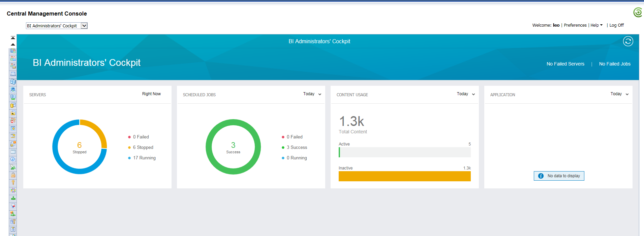Open the cube with green network sidebar icon
Viewport: 644px width, 236px height.
pos(13,214)
